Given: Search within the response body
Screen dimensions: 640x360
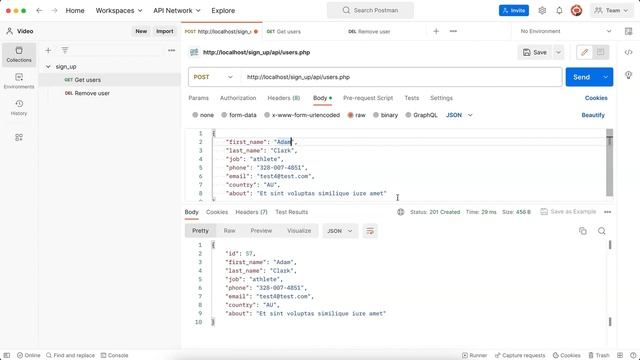Looking at the screenshot, I should coord(602,231).
